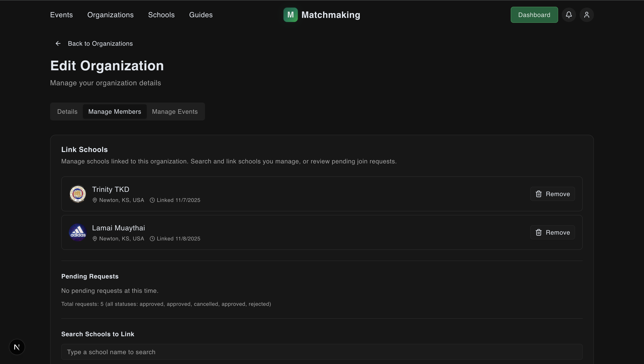This screenshot has height=364, width=644.
Task: Click the clock icon by Linked 11/8/2025
Action: (152, 239)
